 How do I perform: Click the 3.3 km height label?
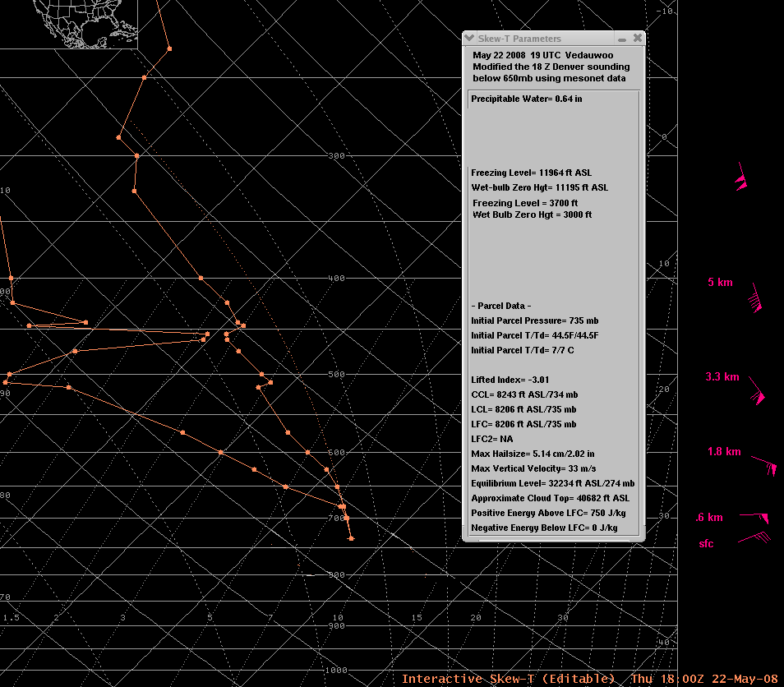[722, 377]
